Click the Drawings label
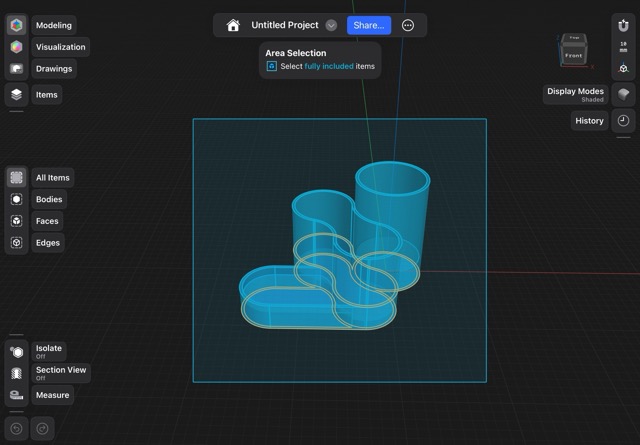This screenshot has width=640, height=445. (x=54, y=69)
